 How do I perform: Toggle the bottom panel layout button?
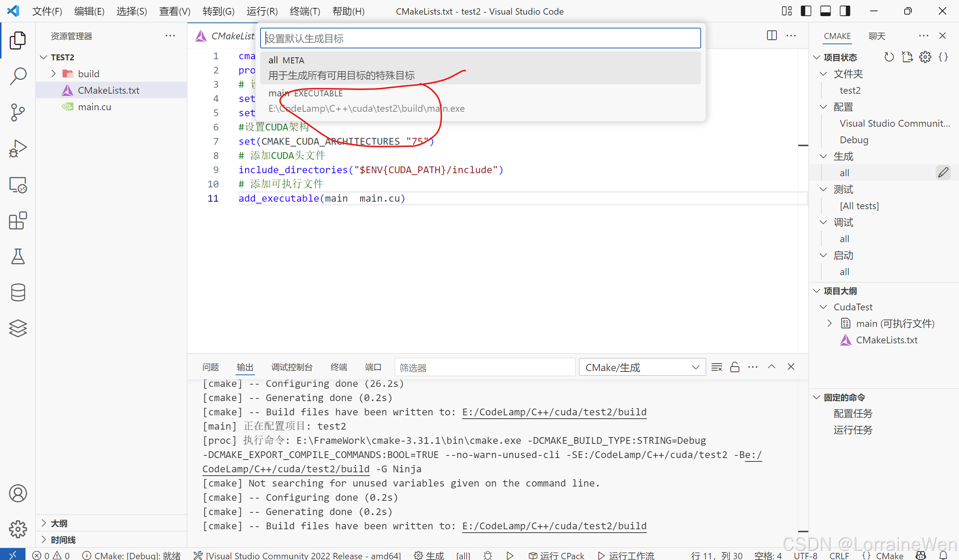tap(825, 11)
